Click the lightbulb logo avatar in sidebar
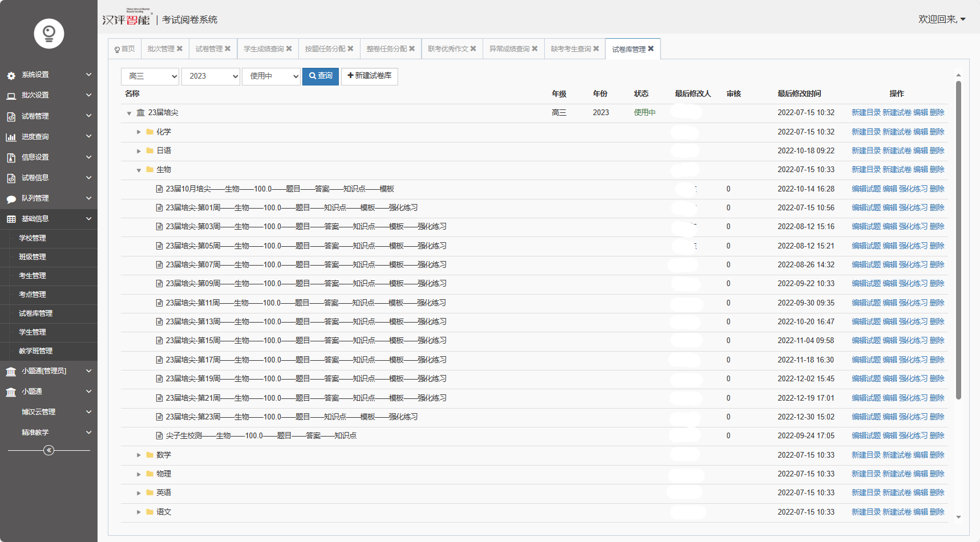Screen dimensions: 980x542 (x=48, y=34)
